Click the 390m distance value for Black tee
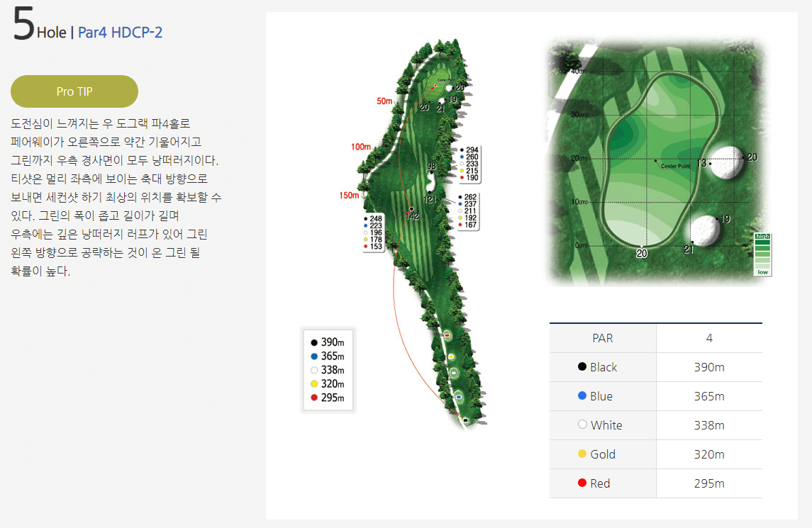The width and height of the screenshot is (812, 528). (x=708, y=367)
